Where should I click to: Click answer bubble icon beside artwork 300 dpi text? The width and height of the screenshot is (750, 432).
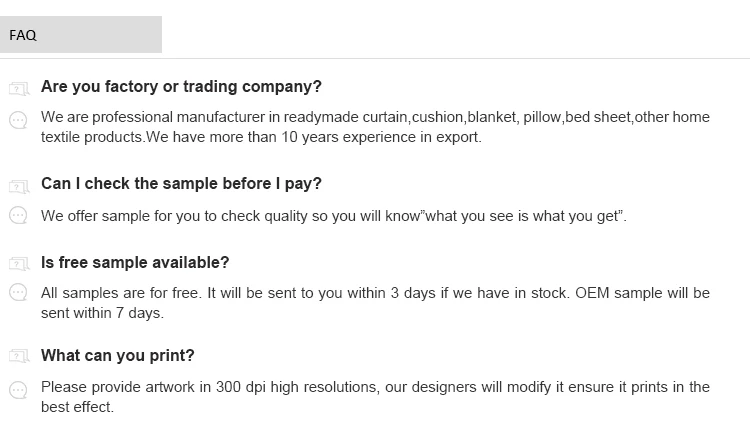click(18, 390)
